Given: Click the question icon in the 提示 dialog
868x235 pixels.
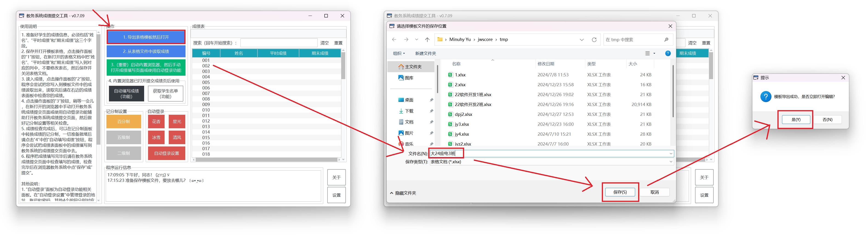Looking at the screenshot, I should click(x=765, y=96).
